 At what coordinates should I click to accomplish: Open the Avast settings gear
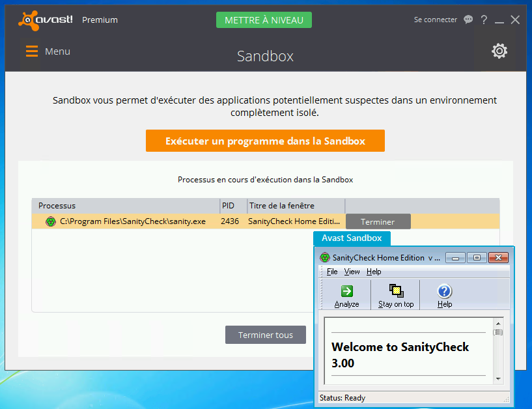[499, 51]
